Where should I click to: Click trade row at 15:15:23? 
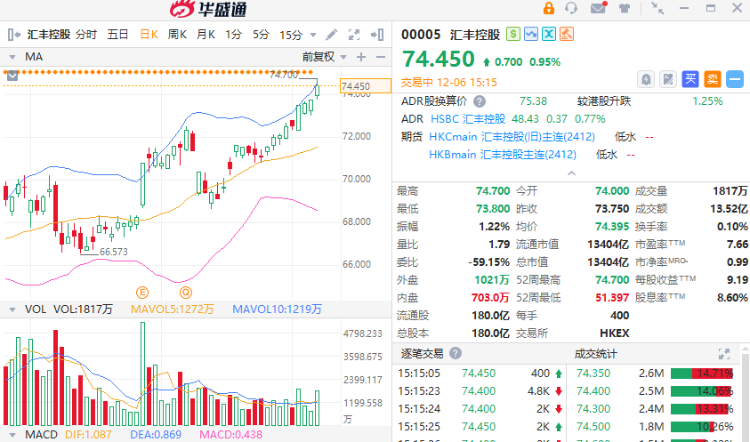[x=480, y=391]
